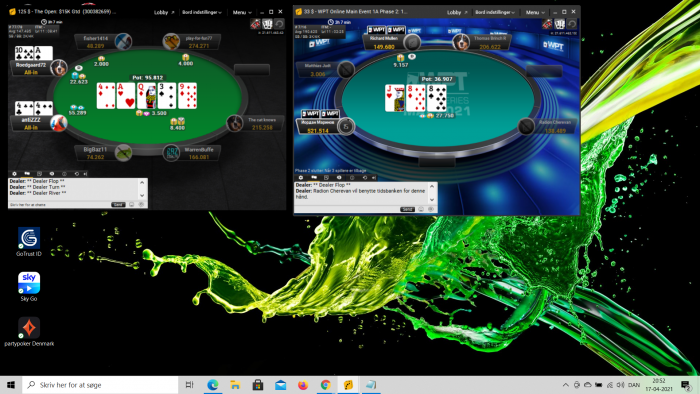Open the Lobby from The Open window
Viewport: 700px width, 394px height.
(x=164, y=12)
